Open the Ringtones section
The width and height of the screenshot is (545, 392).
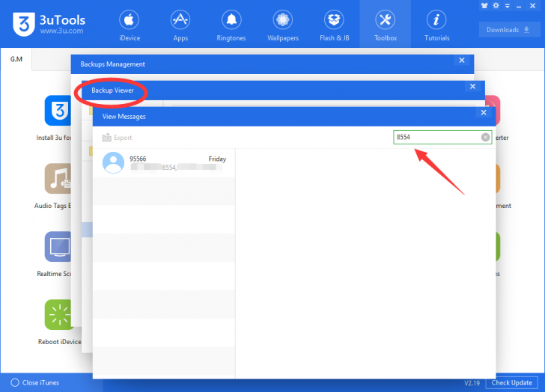(x=231, y=26)
